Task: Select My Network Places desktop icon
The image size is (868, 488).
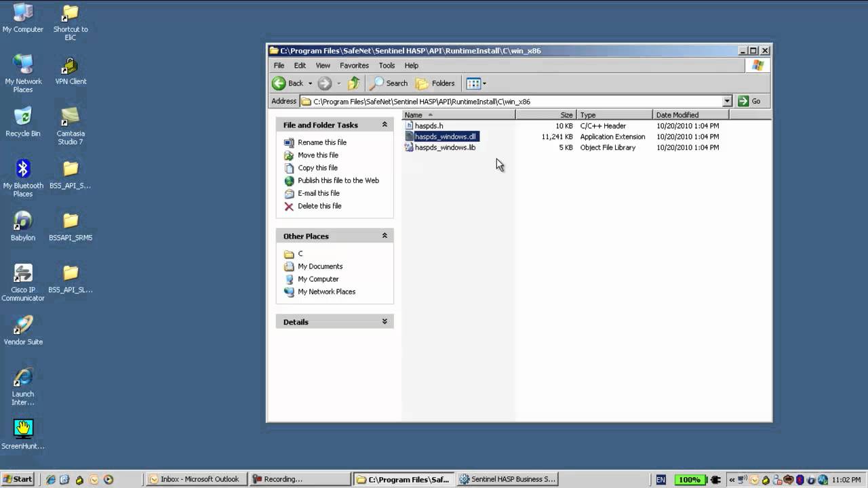Action: click(x=23, y=75)
